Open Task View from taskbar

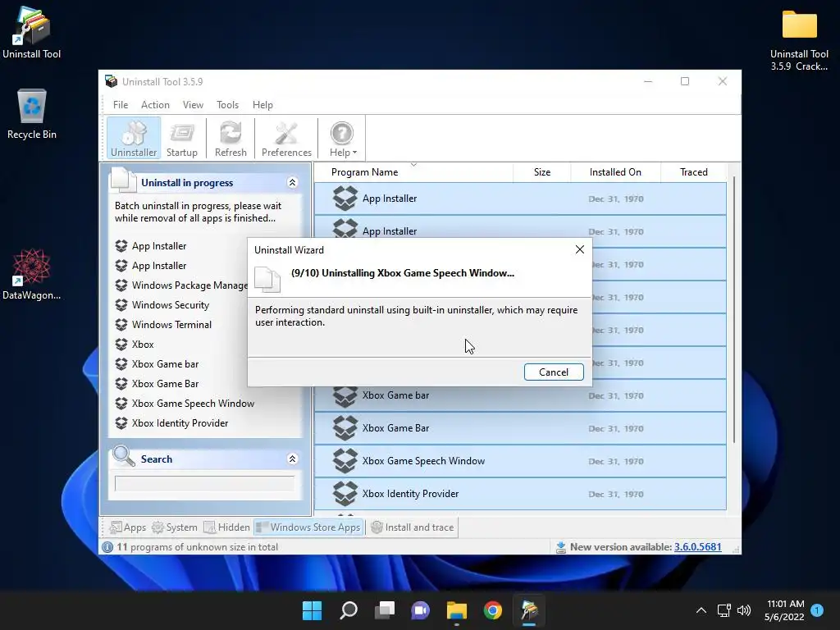[x=384, y=610]
